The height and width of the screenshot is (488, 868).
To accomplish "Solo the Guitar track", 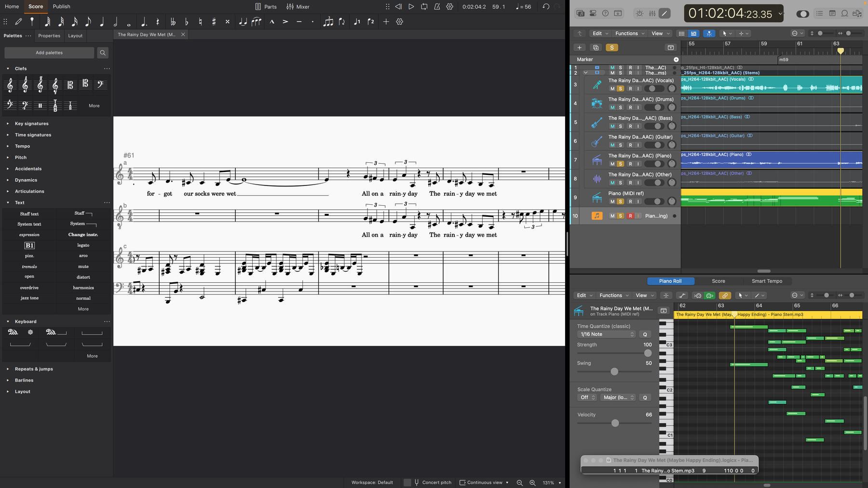I will click(x=621, y=145).
